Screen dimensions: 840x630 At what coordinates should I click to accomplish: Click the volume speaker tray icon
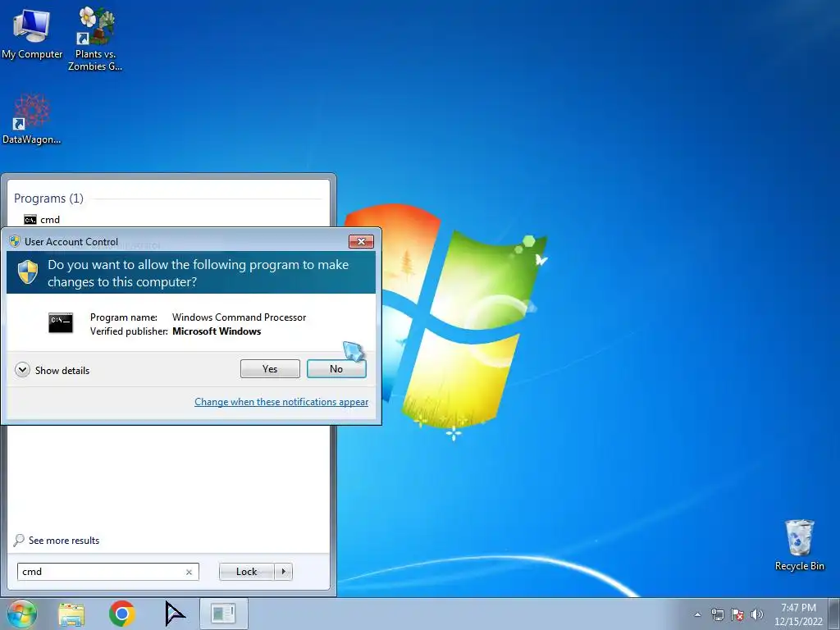[757, 614]
